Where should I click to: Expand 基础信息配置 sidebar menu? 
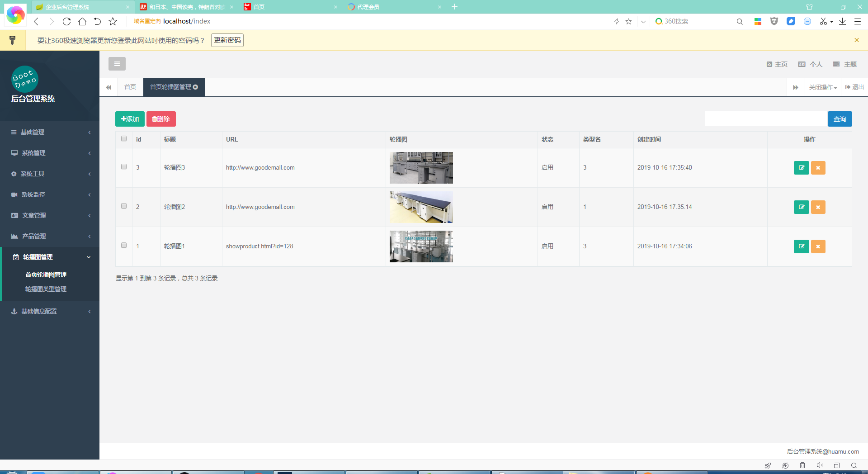(x=50, y=311)
